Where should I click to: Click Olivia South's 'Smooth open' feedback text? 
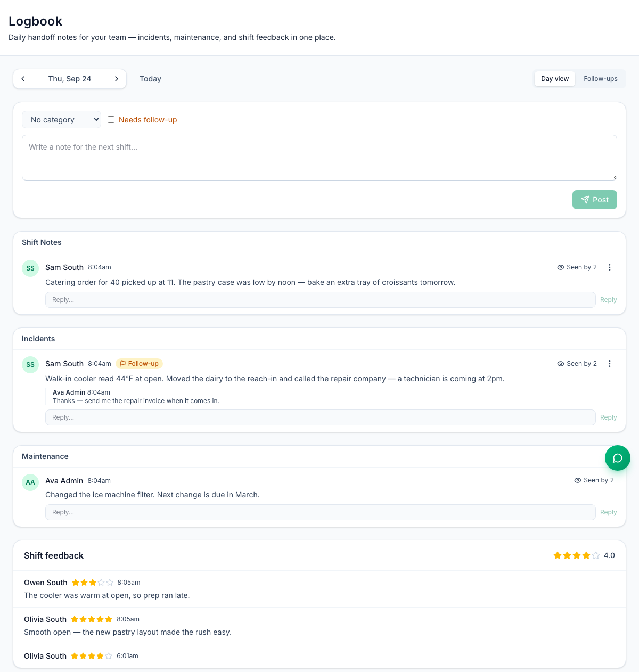tap(128, 632)
